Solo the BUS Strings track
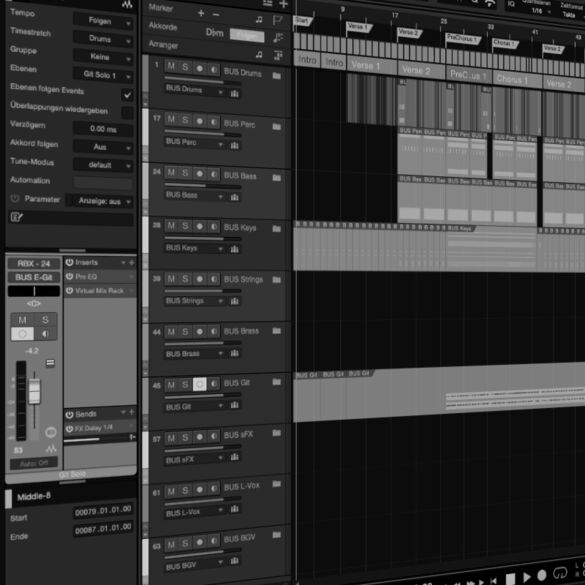This screenshot has height=585, width=585. tap(185, 279)
